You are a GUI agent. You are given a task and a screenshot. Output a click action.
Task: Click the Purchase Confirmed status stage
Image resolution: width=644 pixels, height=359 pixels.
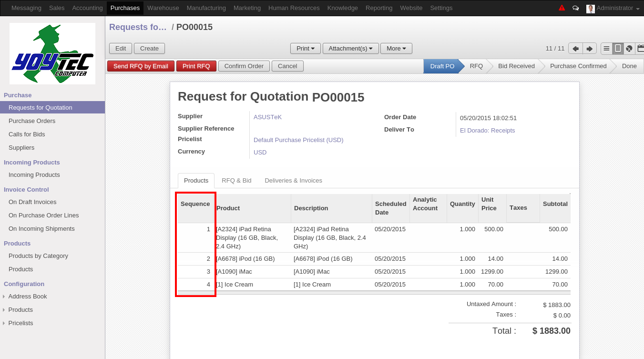tap(578, 66)
